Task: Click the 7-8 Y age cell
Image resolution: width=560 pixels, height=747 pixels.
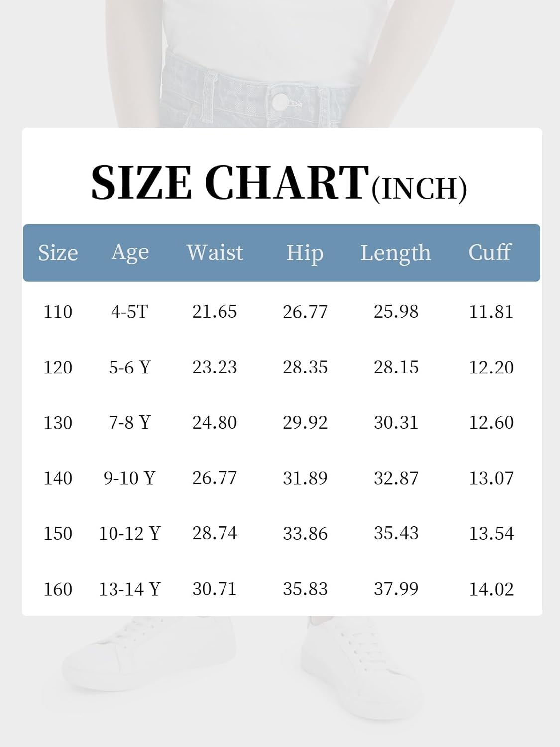Action: 129,423
